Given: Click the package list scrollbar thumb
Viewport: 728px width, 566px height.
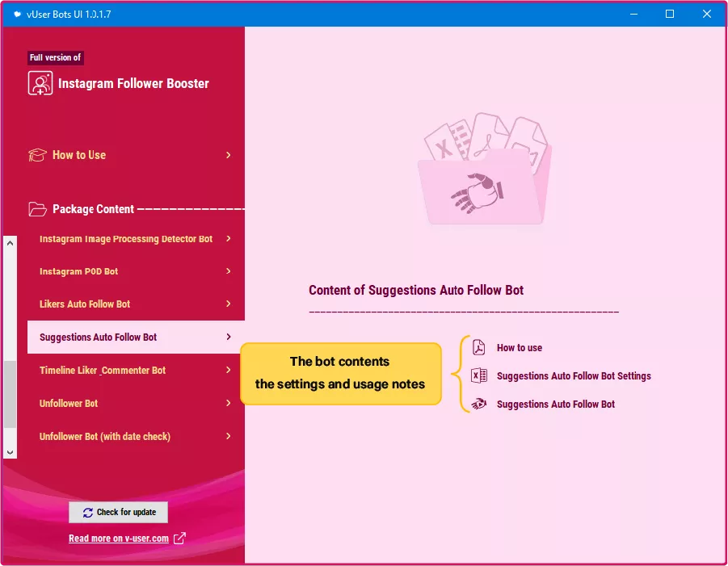Looking at the screenshot, I should [11, 394].
